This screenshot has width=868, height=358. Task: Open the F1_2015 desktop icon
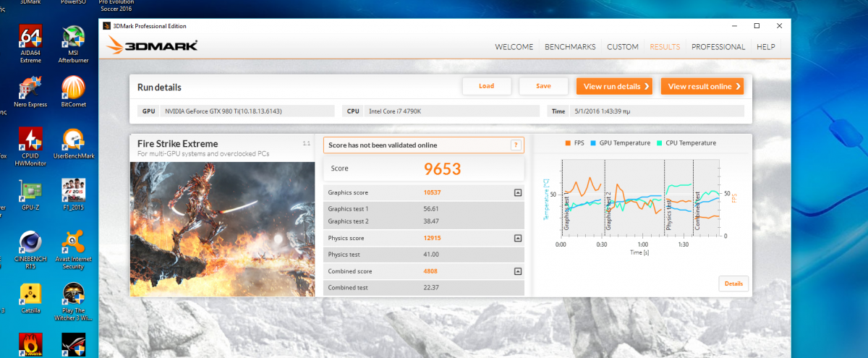pos(73,195)
